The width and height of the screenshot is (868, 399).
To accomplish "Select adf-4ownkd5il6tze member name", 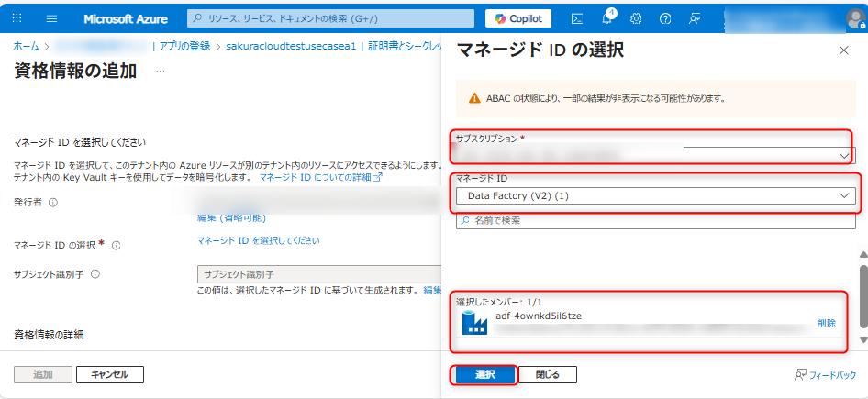I will (540, 316).
